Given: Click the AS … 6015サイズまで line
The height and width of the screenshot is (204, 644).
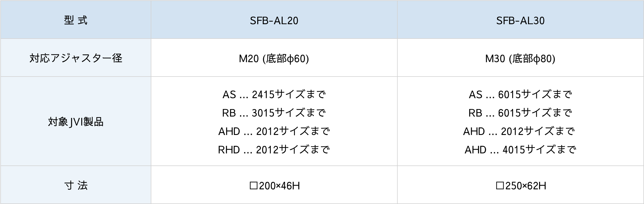Looking at the screenshot, I should click(x=520, y=94).
